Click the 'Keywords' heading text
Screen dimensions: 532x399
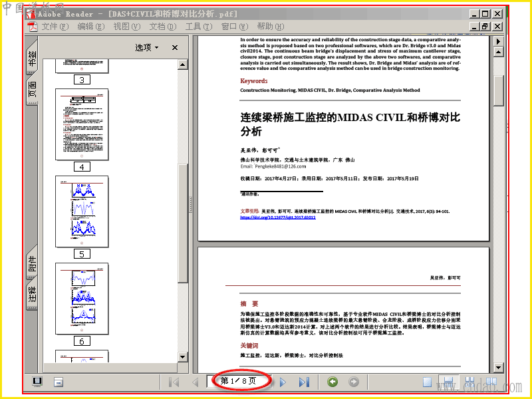(254, 81)
